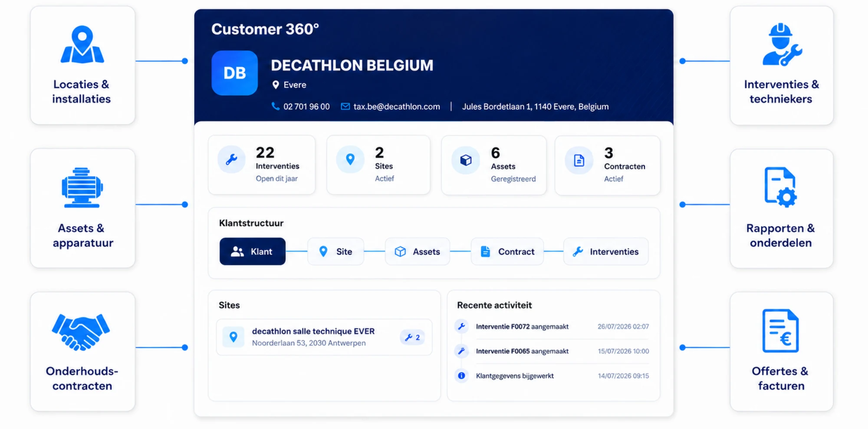The height and width of the screenshot is (429, 868).
Task: Select the Assets step in Klantstructuur
Action: 418,251
